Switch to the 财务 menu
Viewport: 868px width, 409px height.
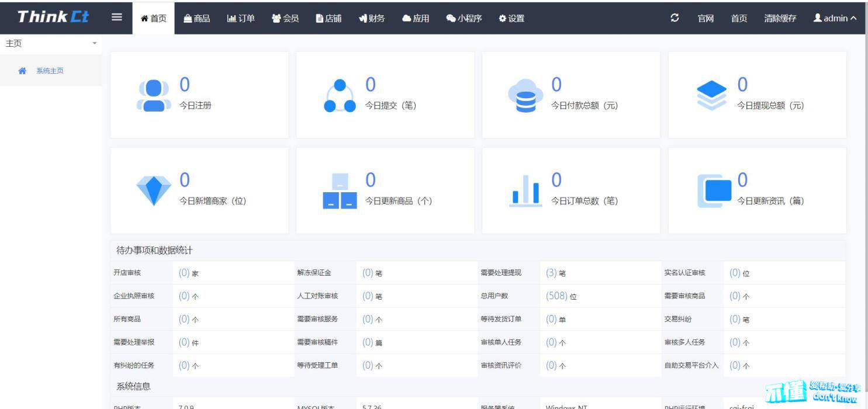pos(372,18)
